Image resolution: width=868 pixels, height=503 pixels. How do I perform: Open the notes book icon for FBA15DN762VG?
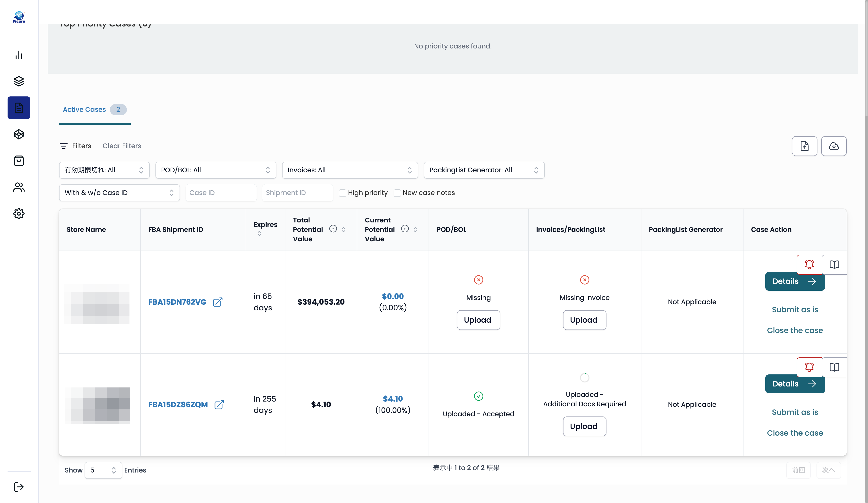[834, 264]
